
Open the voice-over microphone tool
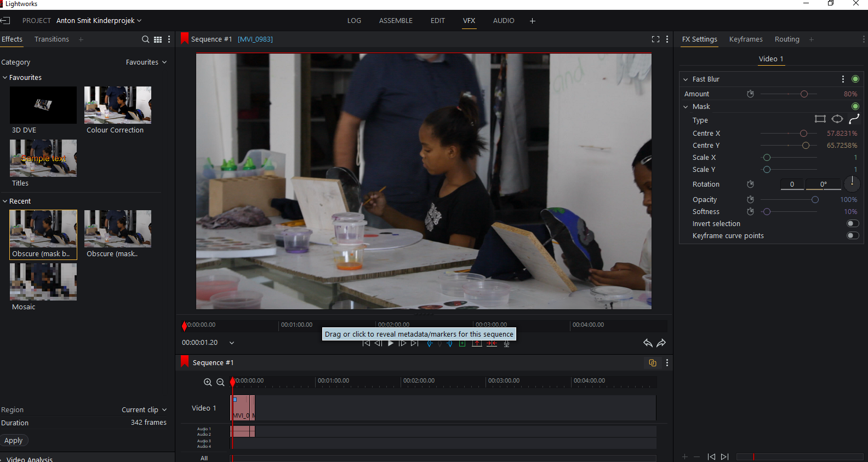pos(507,344)
